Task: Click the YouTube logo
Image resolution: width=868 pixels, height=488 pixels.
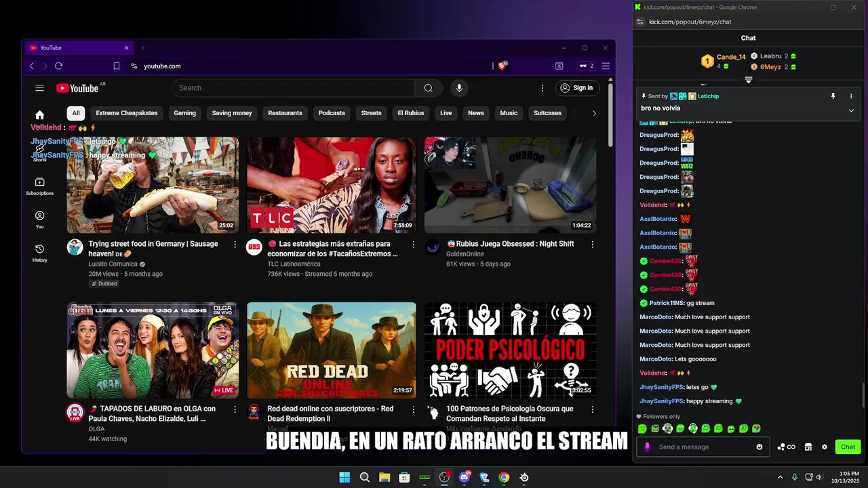Action: coord(77,88)
